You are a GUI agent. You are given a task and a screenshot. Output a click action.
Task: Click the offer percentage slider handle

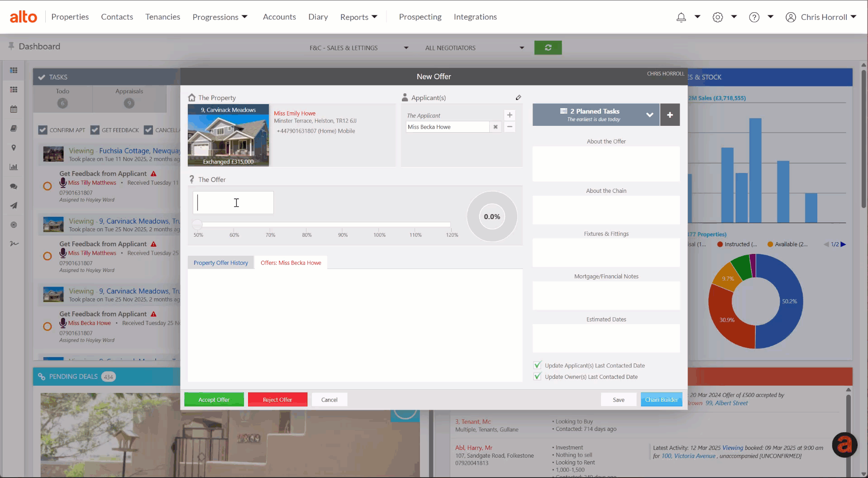[197, 224]
